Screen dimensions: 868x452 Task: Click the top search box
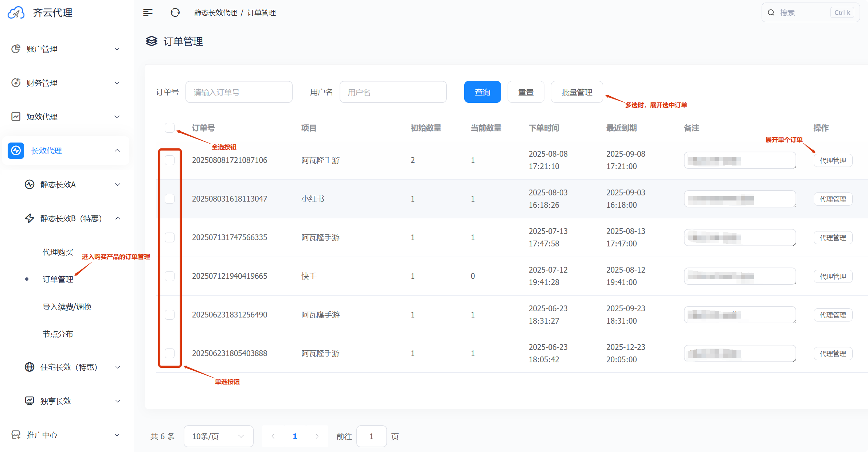pyautogui.click(x=811, y=13)
